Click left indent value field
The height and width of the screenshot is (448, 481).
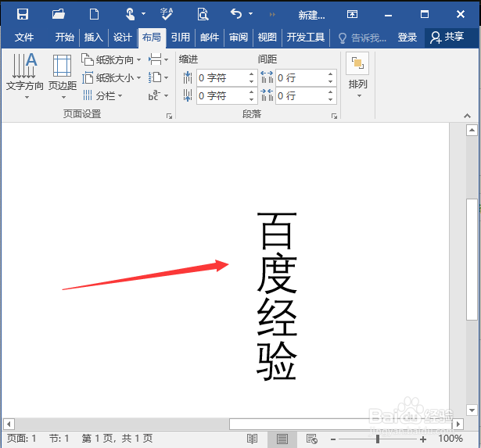tap(222, 77)
